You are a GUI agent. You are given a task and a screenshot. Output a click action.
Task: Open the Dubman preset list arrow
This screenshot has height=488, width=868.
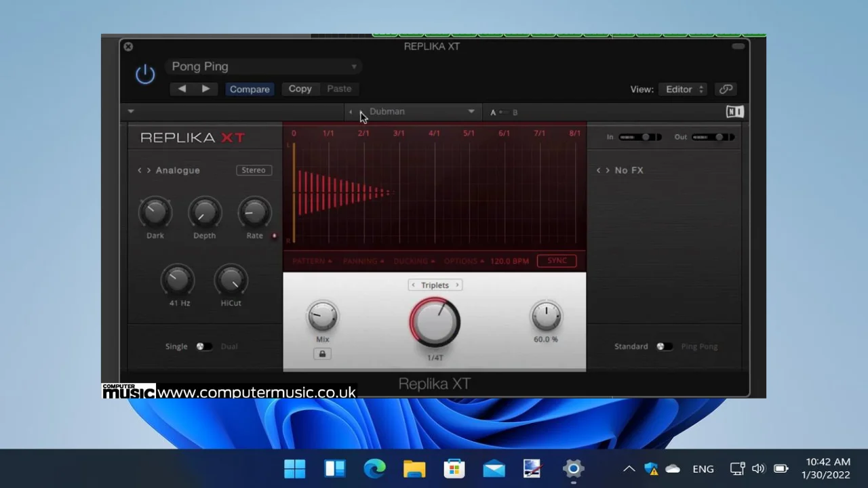pyautogui.click(x=471, y=111)
